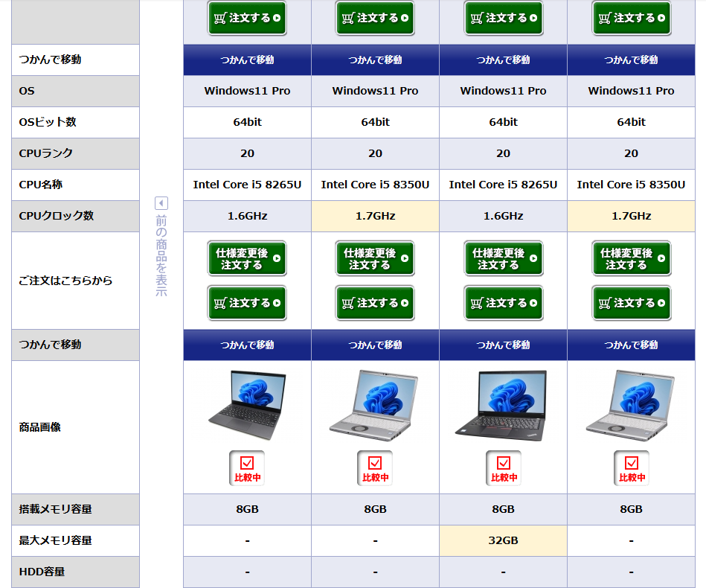Click the top 注文する cart button in the fourth column
The image size is (706, 588).
click(631, 18)
